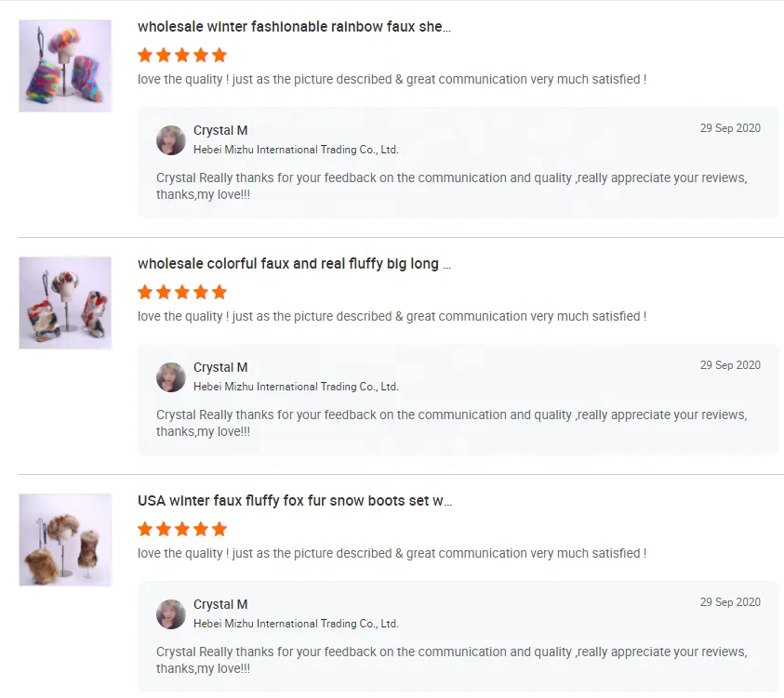Open Hebei Mizhu International Trading in the rainbow faux reply

point(296,150)
